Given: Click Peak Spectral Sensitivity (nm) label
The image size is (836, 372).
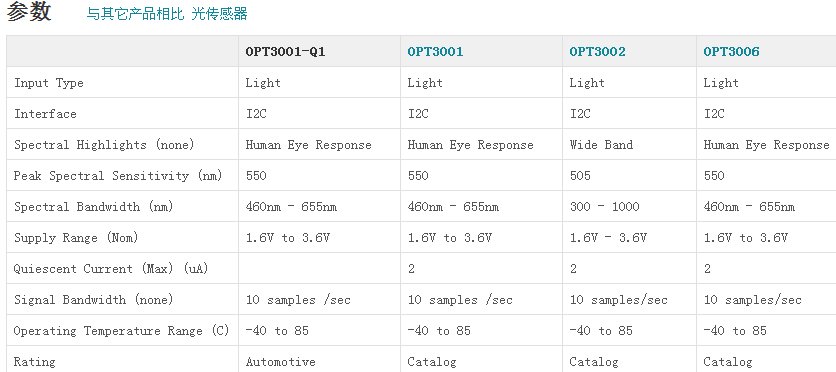Looking at the screenshot, I should (118, 176).
